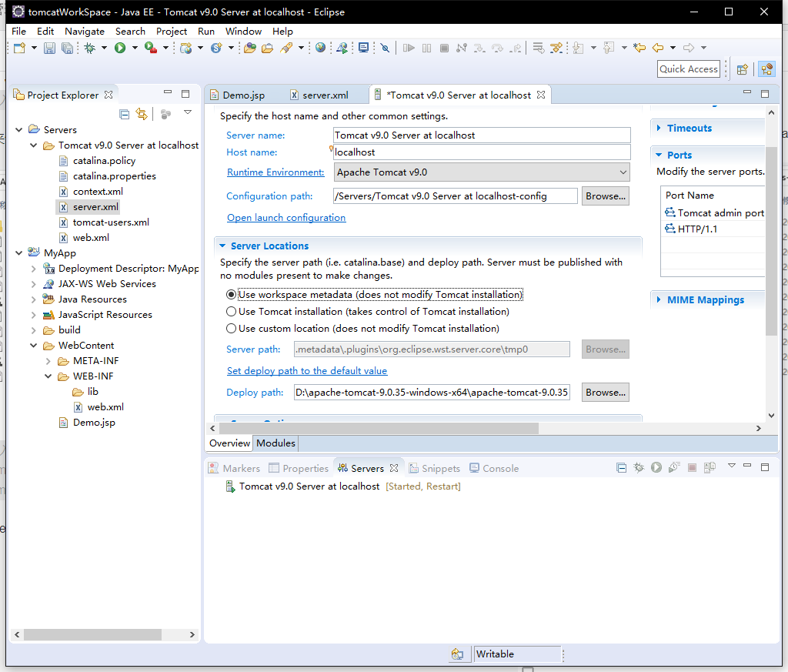Click the Search flashlight icon
Image resolution: width=788 pixels, height=672 pixels.
pos(286,48)
